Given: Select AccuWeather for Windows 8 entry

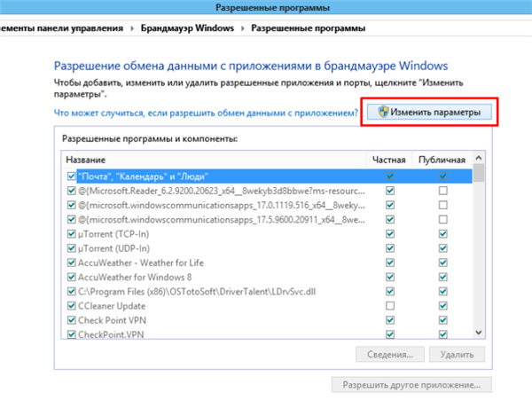Looking at the screenshot, I should click(135, 278).
